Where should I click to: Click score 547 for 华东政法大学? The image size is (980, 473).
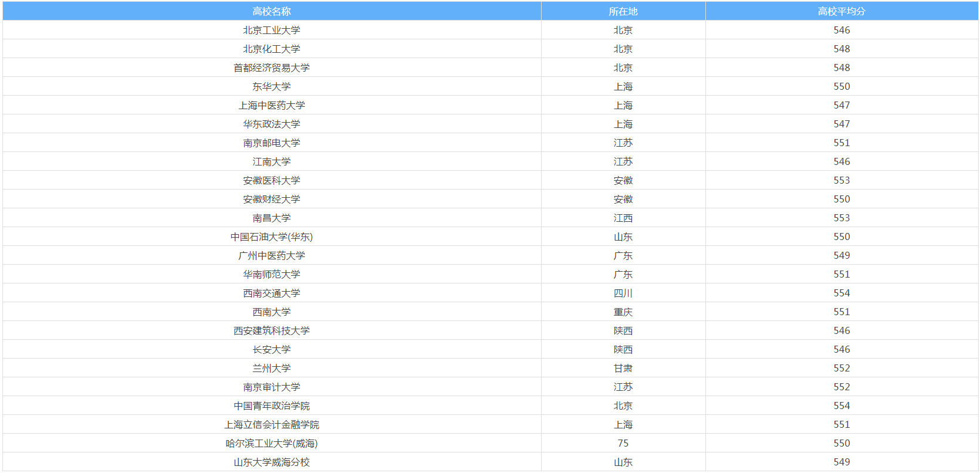[842, 124]
